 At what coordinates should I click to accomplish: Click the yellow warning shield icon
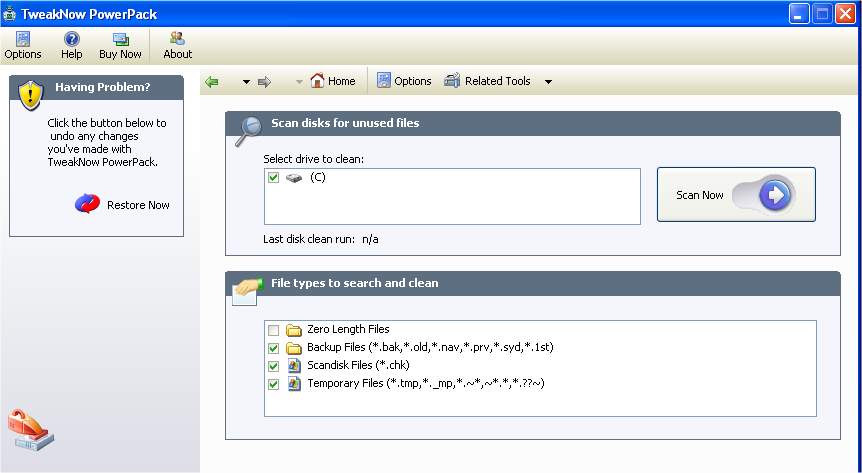(x=31, y=95)
